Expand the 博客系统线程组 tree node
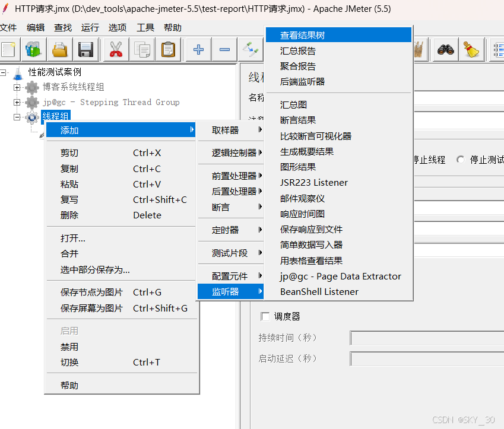 (17, 87)
